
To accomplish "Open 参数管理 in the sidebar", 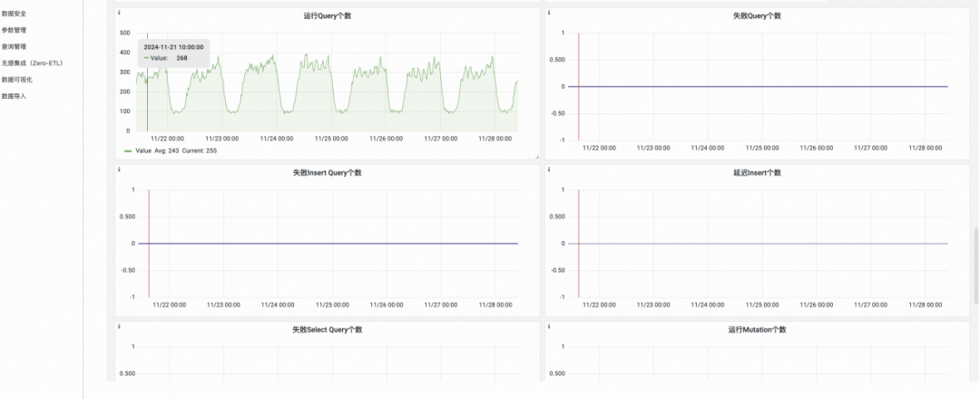I will (x=14, y=30).
